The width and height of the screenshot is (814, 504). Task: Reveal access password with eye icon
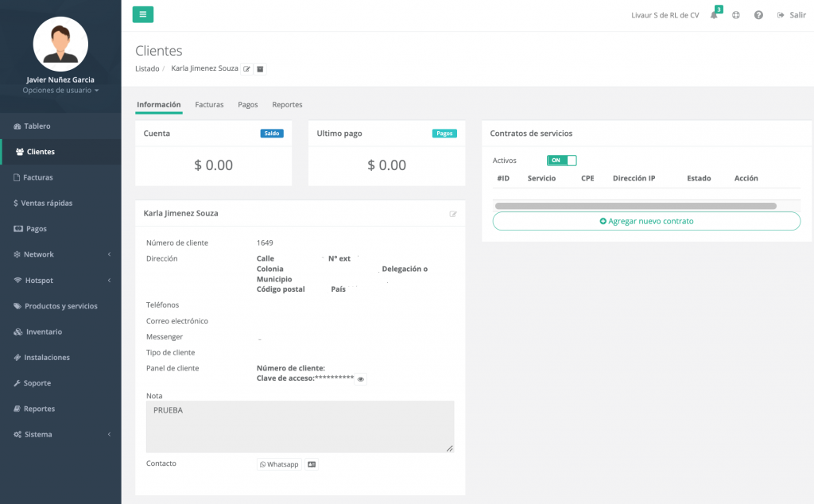(361, 379)
